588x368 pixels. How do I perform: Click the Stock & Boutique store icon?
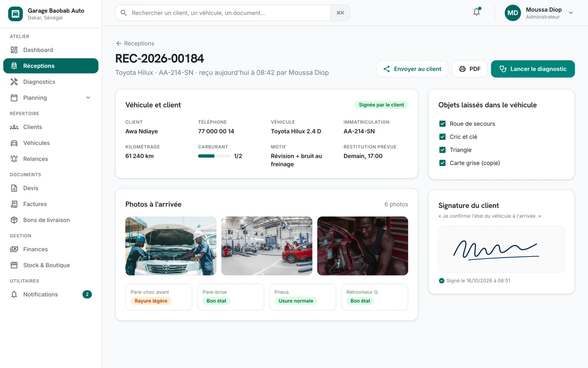point(14,265)
